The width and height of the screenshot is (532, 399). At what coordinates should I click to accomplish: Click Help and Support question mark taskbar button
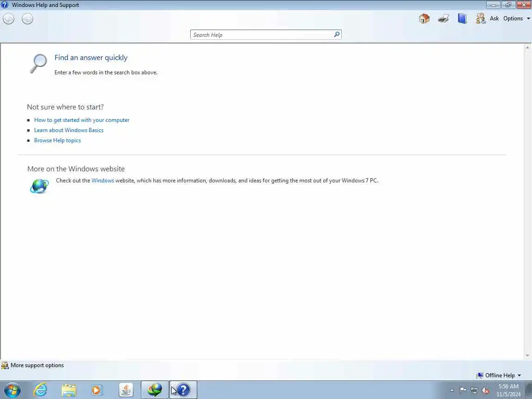point(183,390)
